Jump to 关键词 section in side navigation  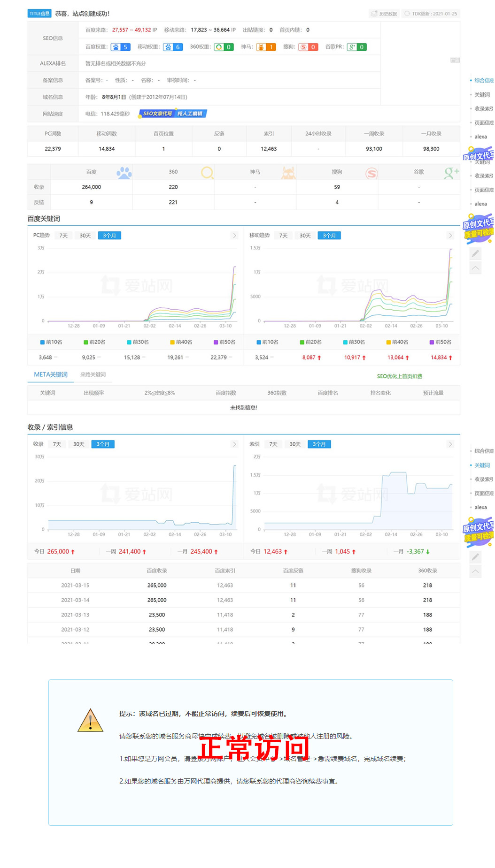coord(482,95)
